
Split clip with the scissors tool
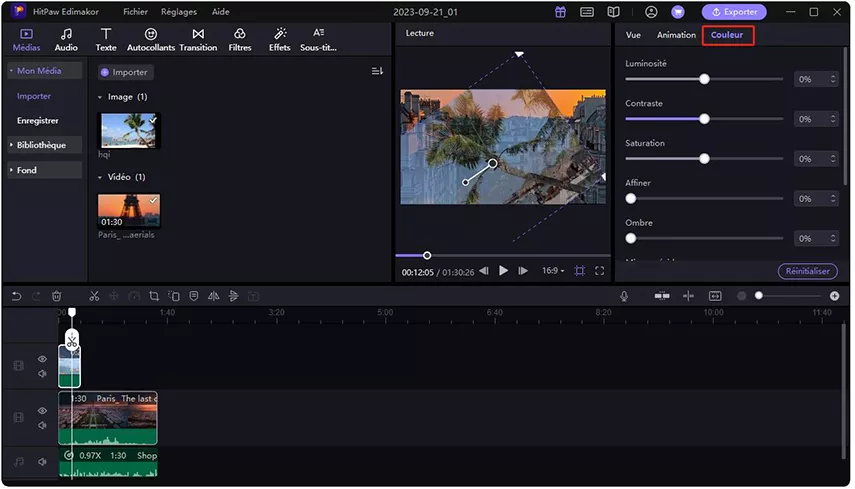pyautogui.click(x=94, y=297)
